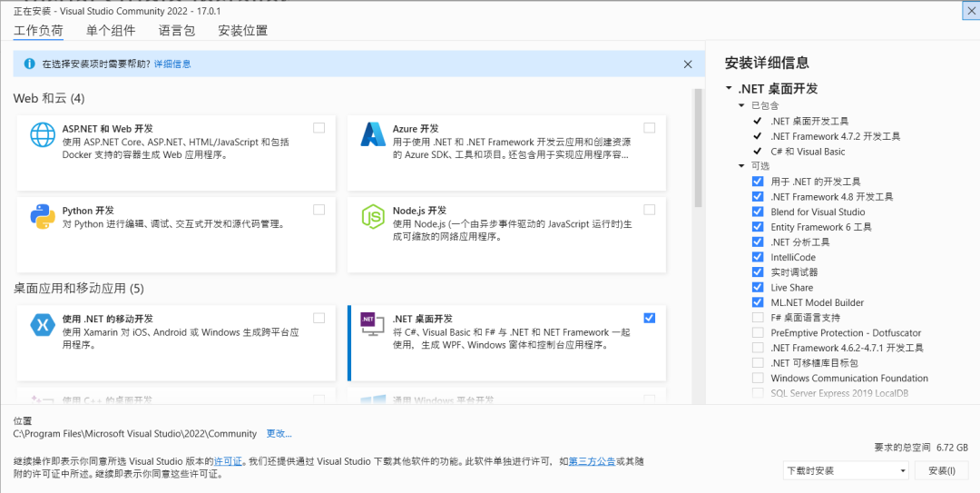Viewport: 980px width, 493px height.
Task: Click the Node.js hexagon icon
Action: pos(373,216)
